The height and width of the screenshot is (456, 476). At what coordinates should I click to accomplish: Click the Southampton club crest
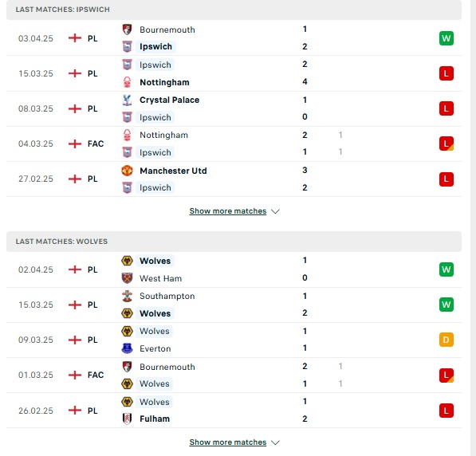[x=127, y=296]
